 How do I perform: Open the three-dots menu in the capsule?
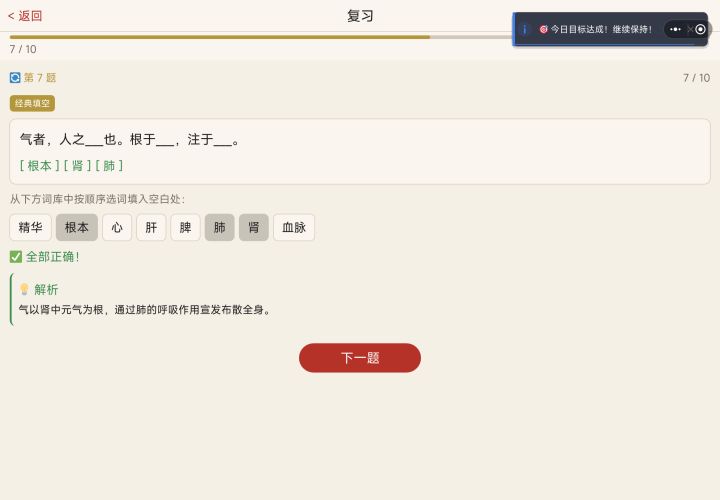(x=675, y=29)
